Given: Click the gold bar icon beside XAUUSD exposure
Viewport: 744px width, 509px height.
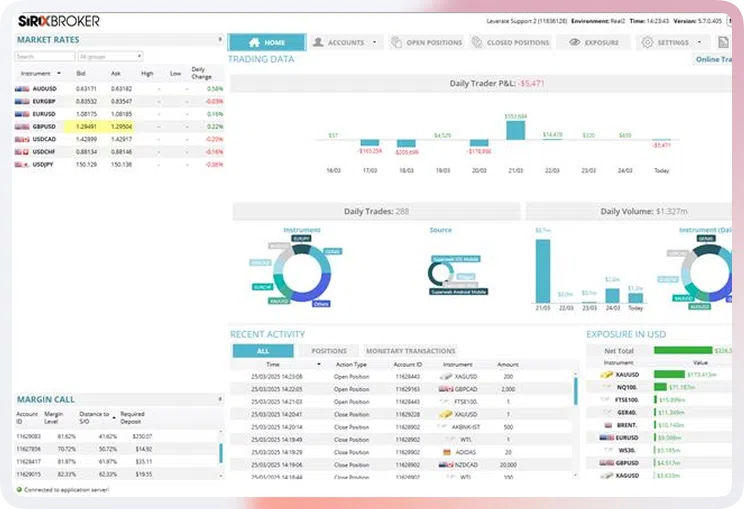Looking at the screenshot, I should [x=606, y=374].
